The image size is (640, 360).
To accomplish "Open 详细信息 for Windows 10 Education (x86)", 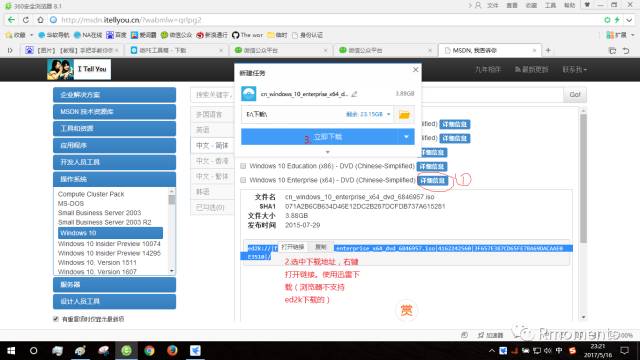I will pyautogui.click(x=432, y=167).
